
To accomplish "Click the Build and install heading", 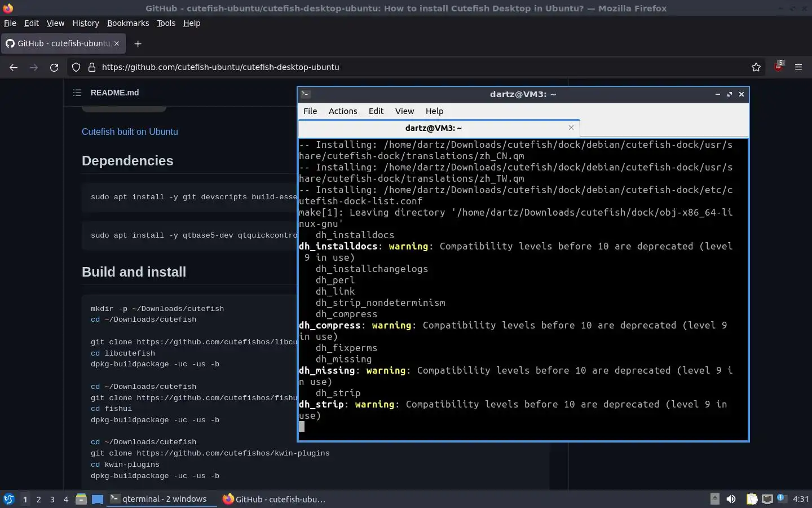I will tap(134, 272).
